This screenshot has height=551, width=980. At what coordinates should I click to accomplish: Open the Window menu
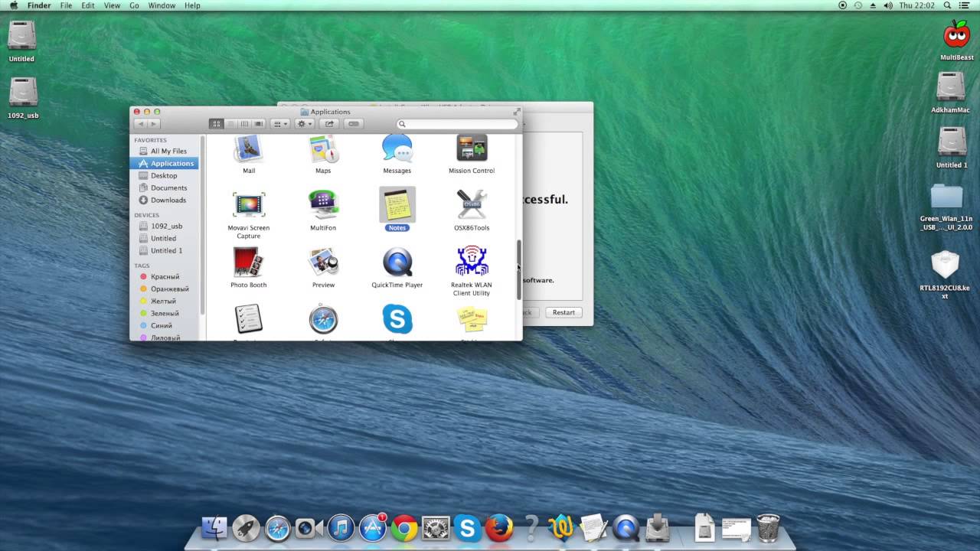point(162,5)
